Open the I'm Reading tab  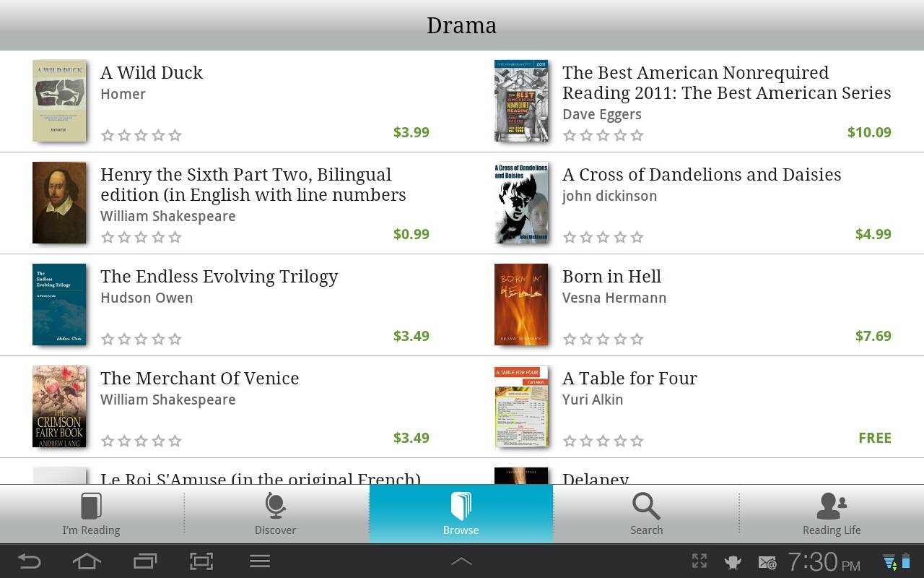(x=91, y=514)
